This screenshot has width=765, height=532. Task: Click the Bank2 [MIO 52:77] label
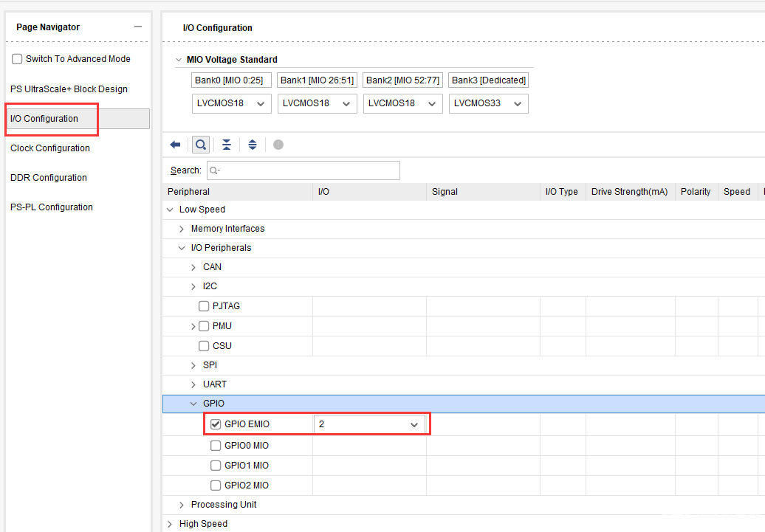[x=402, y=80]
